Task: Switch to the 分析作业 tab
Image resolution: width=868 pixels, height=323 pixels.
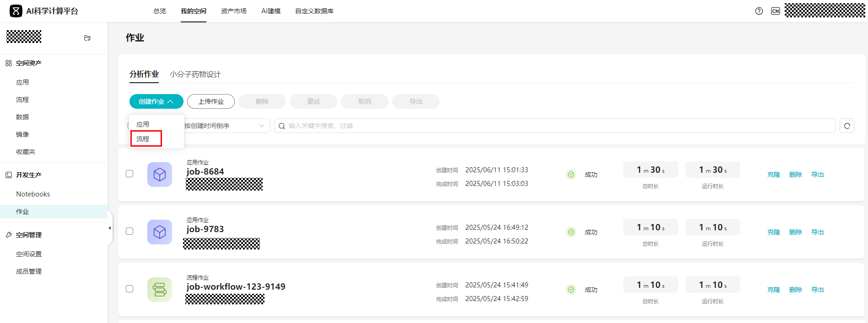Action: click(x=144, y=74)
